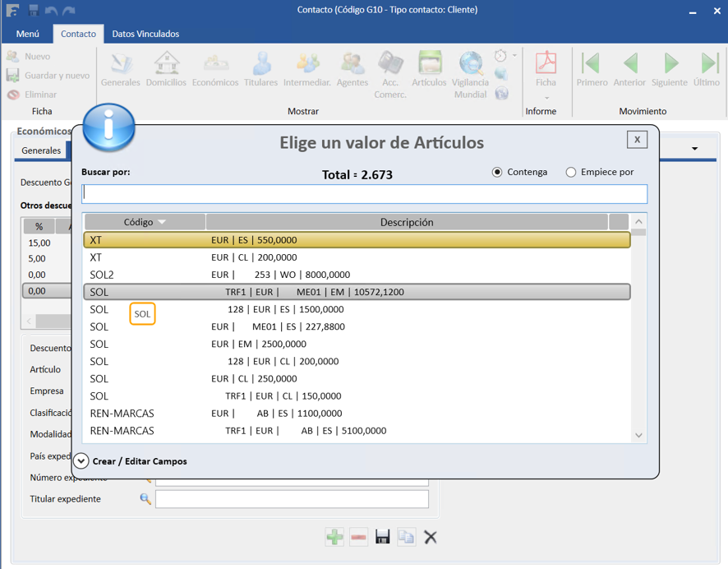
Task: Click the floppy disk save icon below the form
Action: tap(383, 537)
